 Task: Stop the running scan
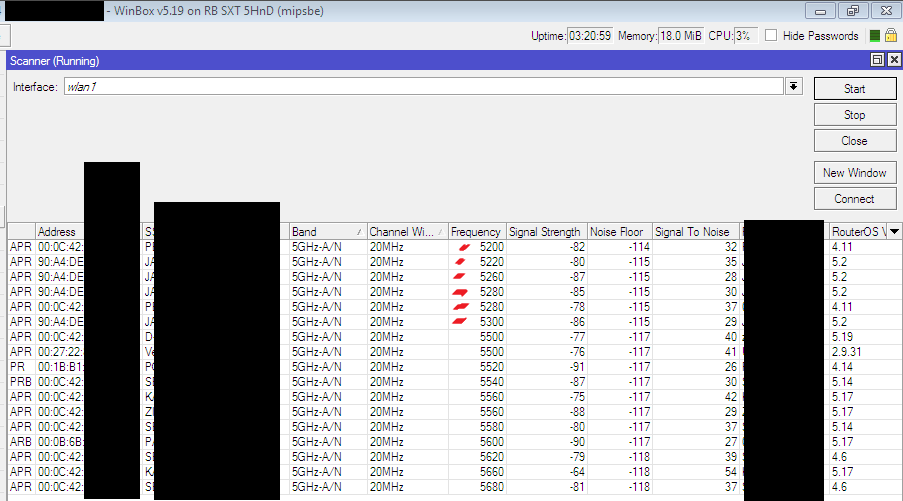point(855,115)
